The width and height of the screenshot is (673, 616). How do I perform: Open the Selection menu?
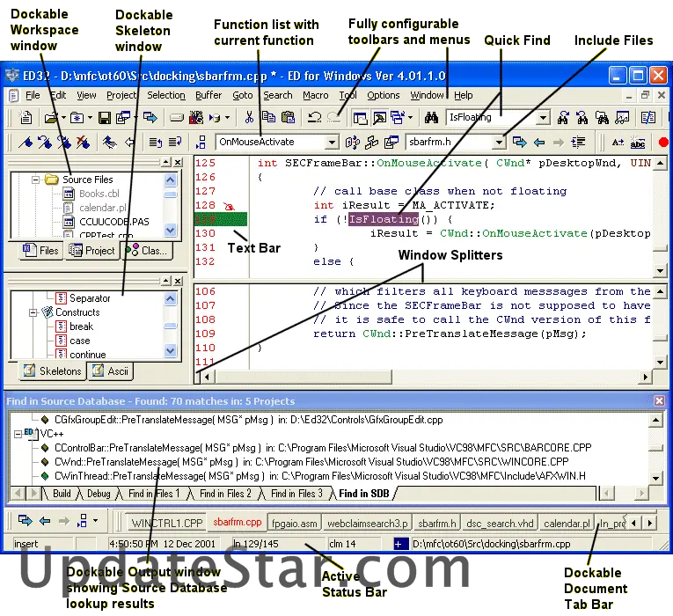tap(166, 95)
